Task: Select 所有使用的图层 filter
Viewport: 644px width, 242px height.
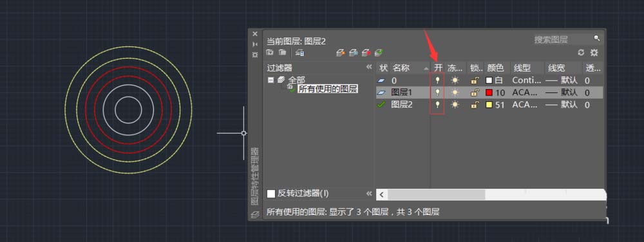Action: point(328,88)
